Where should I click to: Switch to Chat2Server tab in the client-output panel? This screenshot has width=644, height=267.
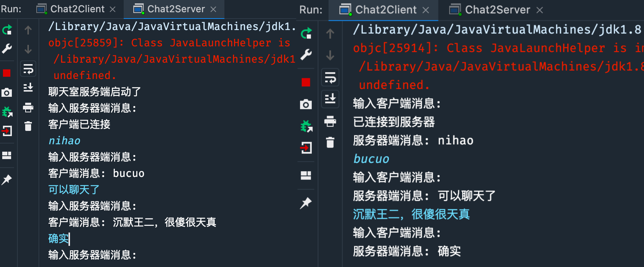pyautogui.click(x=497, y=10)
